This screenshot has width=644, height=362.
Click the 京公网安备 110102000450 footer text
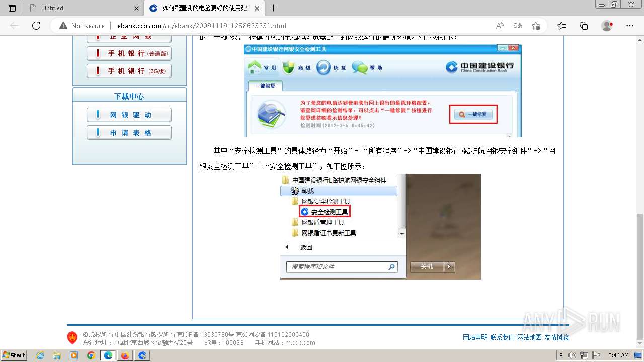pyautogui.click(x=273, y=335)
